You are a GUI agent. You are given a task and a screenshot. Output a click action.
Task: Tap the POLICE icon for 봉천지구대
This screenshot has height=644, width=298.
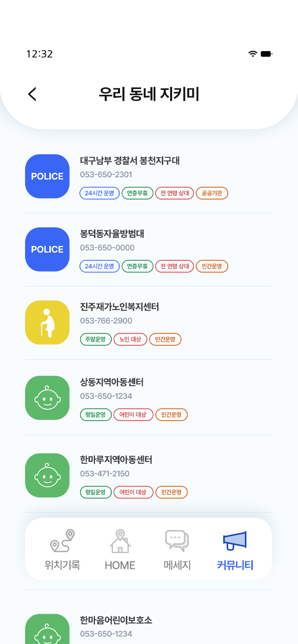pyautogui.click(x=47, y=176)
